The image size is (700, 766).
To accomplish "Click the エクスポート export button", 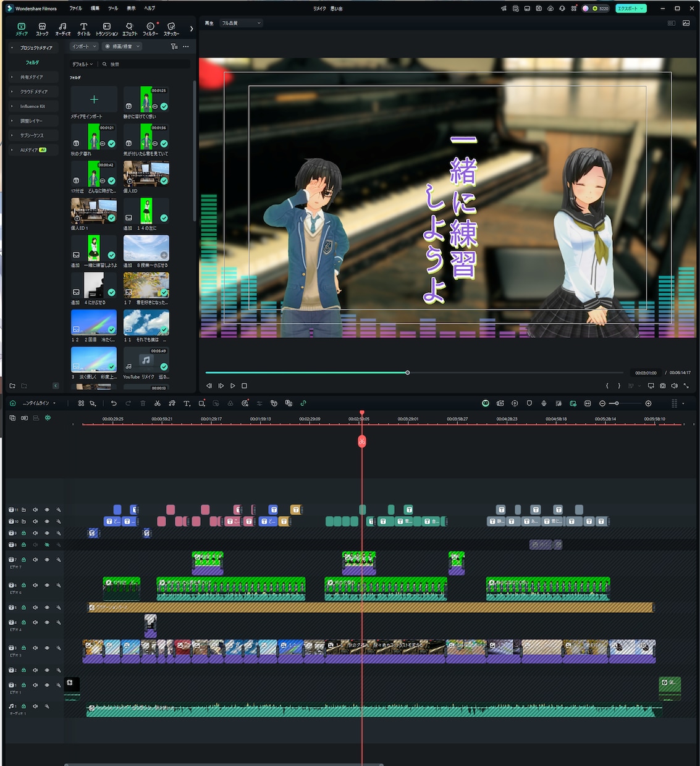I will pyautogui.click(x=631, y=9).
